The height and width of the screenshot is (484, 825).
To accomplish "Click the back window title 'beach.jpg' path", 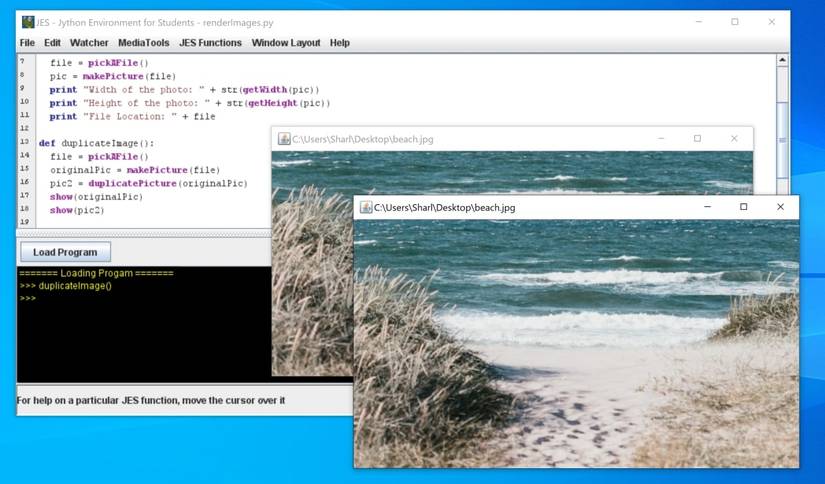I will 363,139.
